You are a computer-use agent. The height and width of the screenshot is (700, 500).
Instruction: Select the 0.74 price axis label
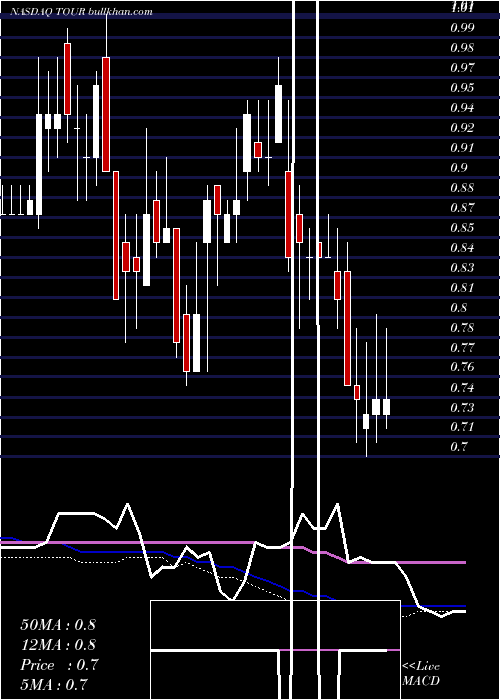pyautogui.click(x=462, y=388)
